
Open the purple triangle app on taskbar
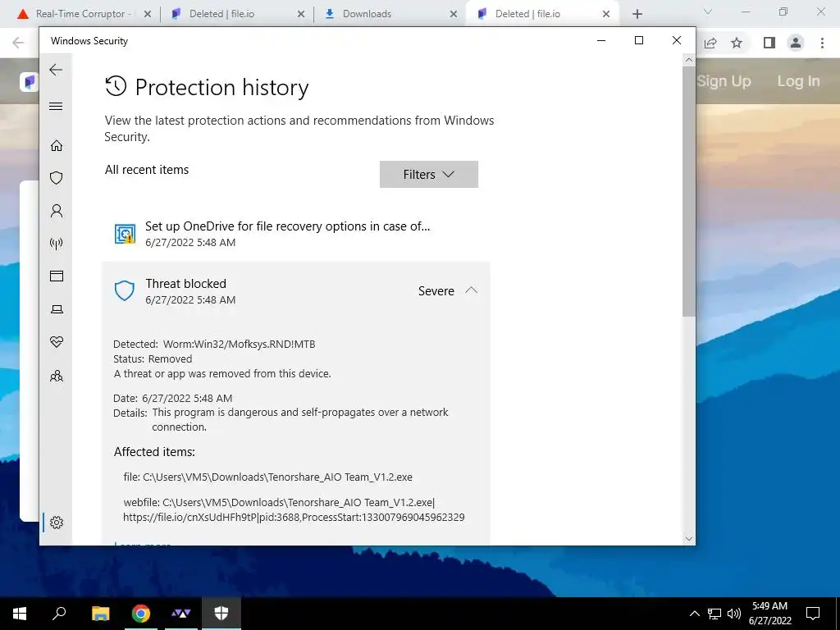point(181,613)
